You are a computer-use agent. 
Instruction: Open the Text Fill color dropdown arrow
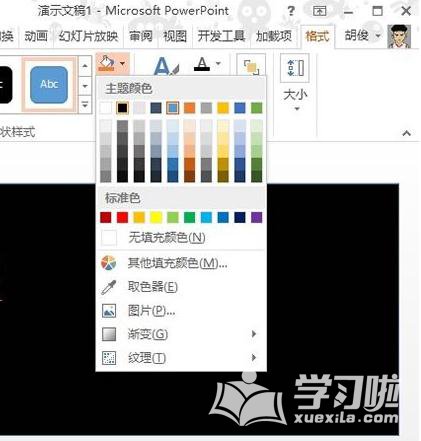pos(218,63)
